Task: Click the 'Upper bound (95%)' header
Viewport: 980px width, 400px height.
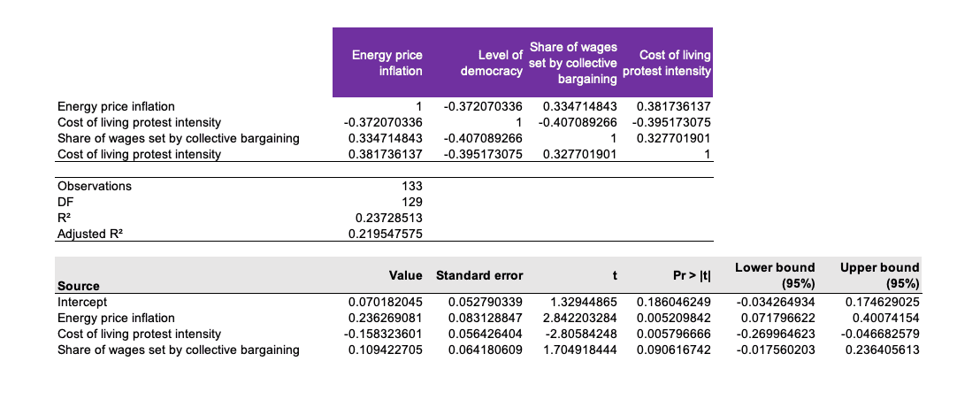Action: pyautogui.click(x=880, y=275)
